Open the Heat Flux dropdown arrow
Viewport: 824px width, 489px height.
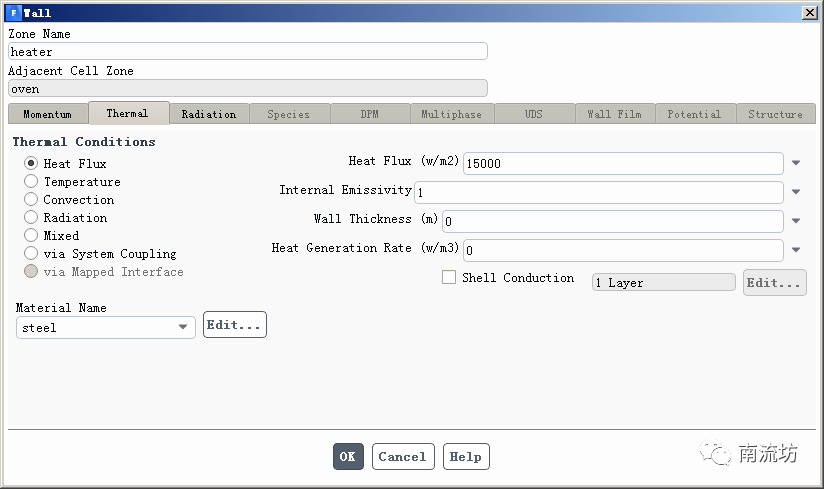(x=796, y=163)
